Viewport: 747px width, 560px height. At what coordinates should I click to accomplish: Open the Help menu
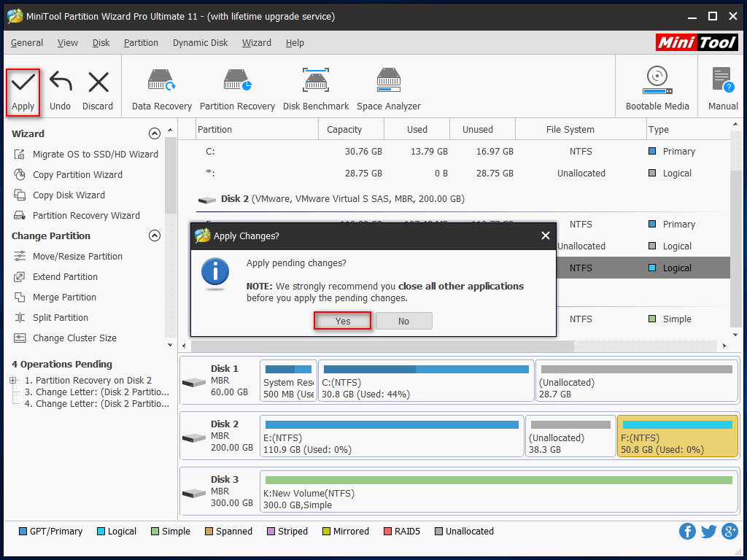pos(295,43)
